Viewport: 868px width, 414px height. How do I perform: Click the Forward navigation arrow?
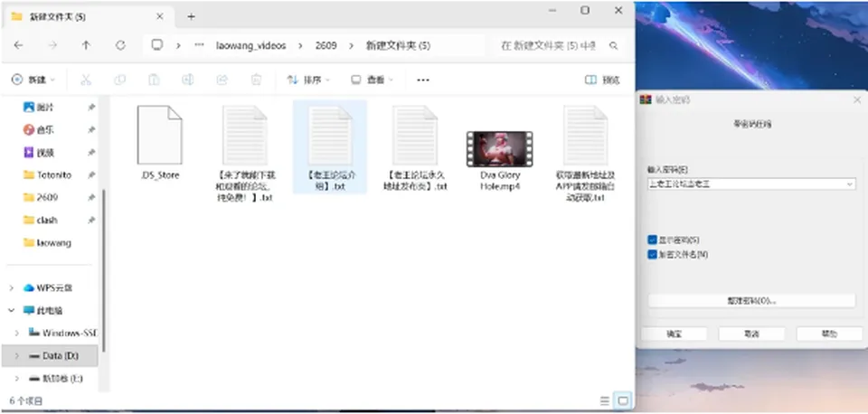click(x=52, y=45)
